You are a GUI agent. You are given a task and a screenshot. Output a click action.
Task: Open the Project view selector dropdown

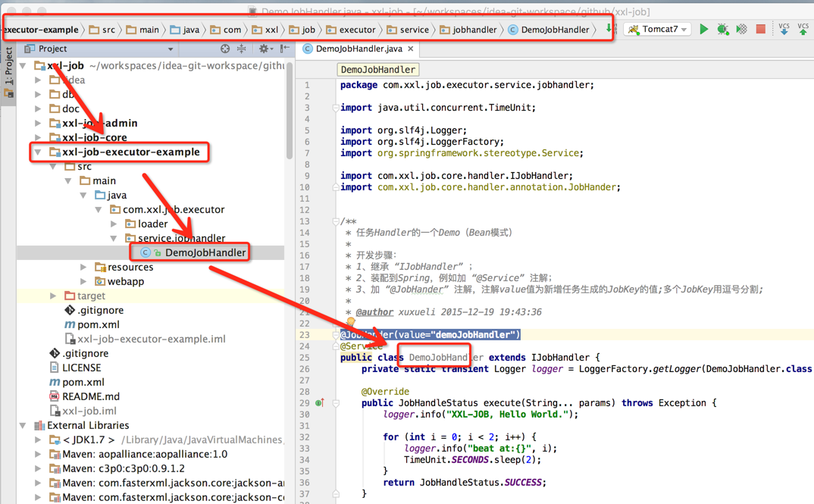170,49
